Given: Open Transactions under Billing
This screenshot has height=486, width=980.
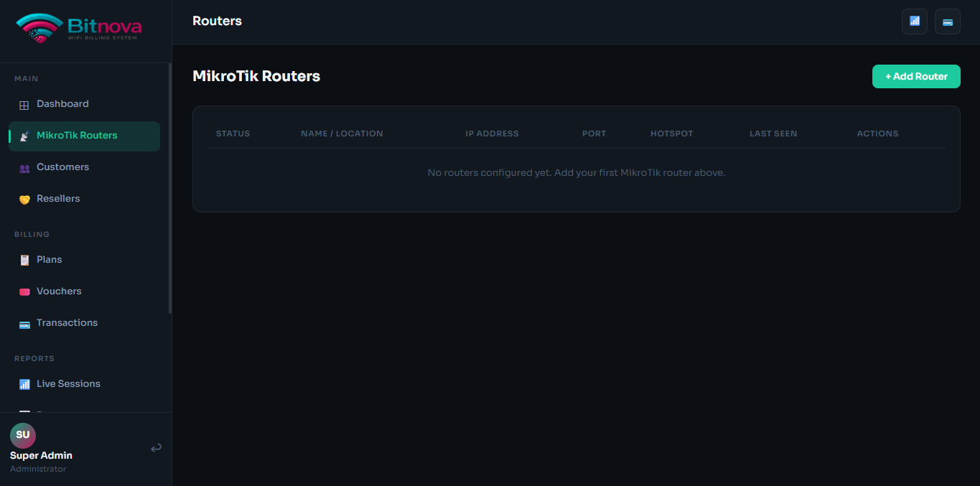Looking at the screenshot, I should point(84,323).
